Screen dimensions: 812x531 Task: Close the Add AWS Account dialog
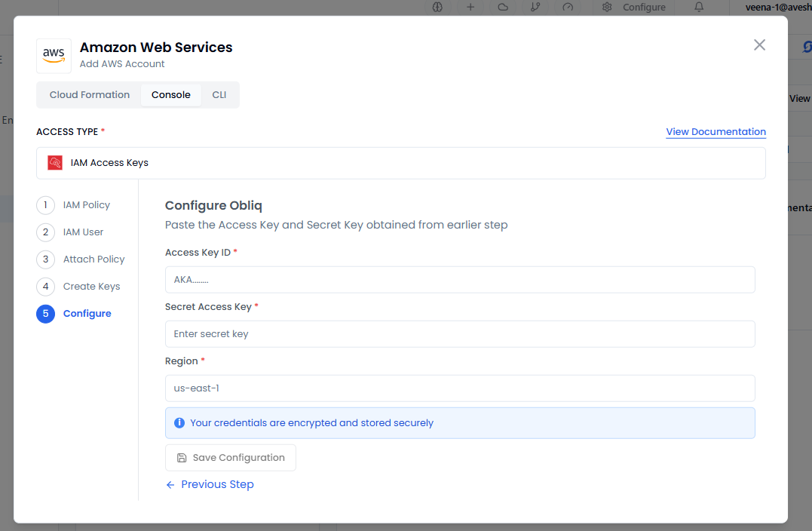coord(759,45)
